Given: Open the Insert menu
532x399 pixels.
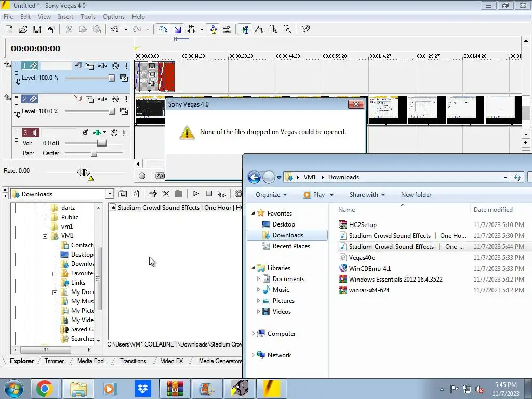Looking at the screenshot, I should [x=65, y=16].
